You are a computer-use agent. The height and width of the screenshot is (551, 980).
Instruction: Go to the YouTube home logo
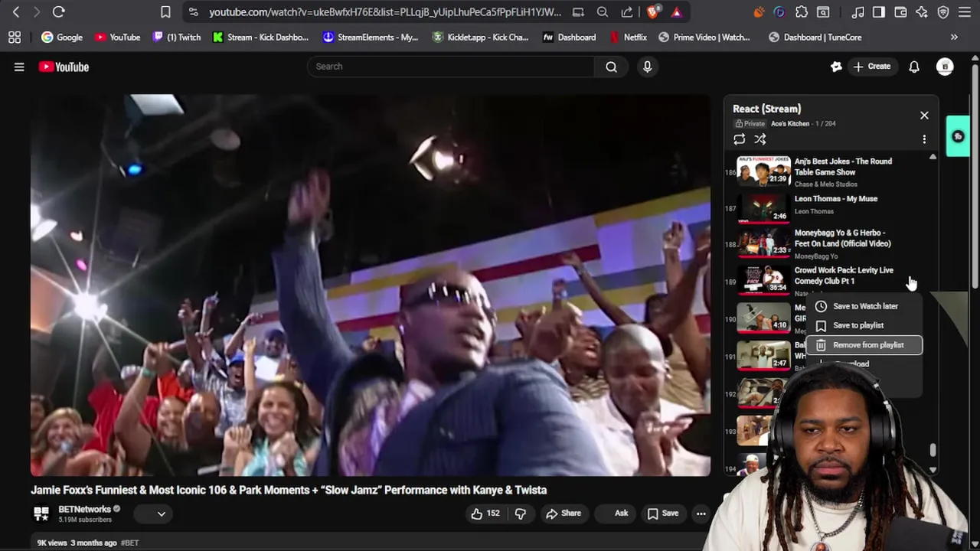coord(64,67)
